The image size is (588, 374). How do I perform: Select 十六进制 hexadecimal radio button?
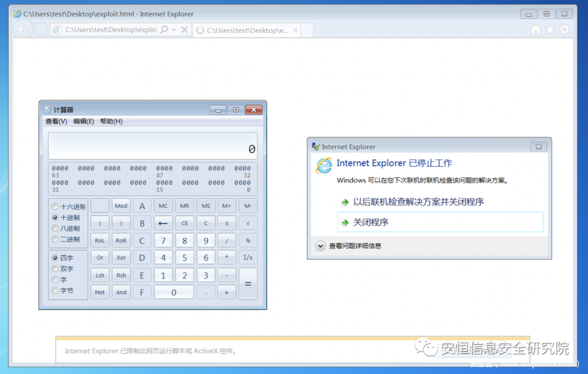[55, 207]
